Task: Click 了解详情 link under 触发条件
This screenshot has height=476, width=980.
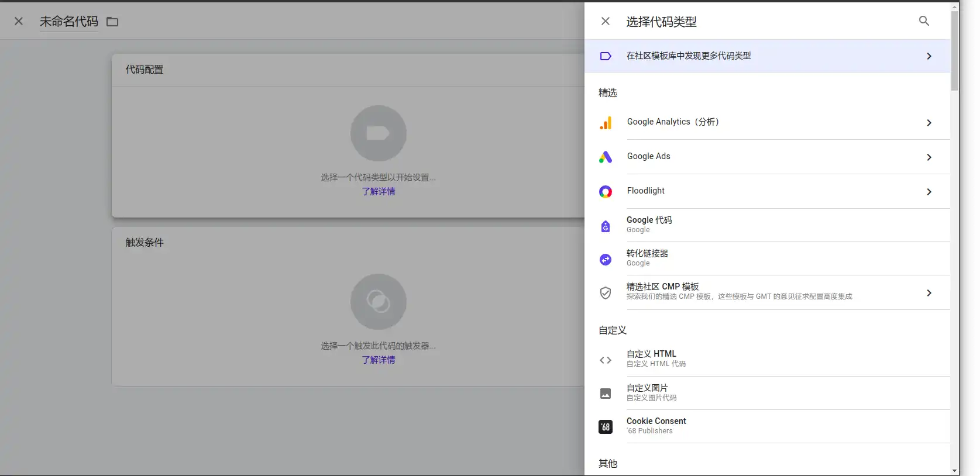Action: (x=379, y=360)
